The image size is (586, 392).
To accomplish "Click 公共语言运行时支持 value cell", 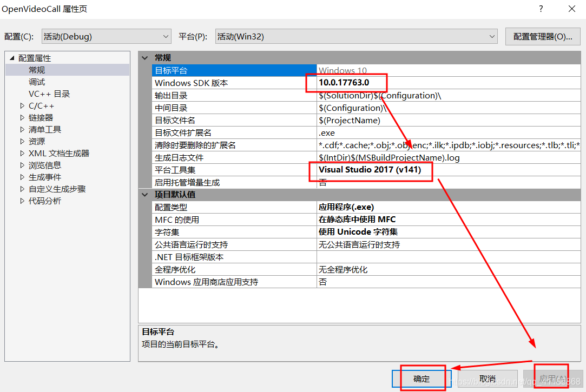I will pos(449,244).
